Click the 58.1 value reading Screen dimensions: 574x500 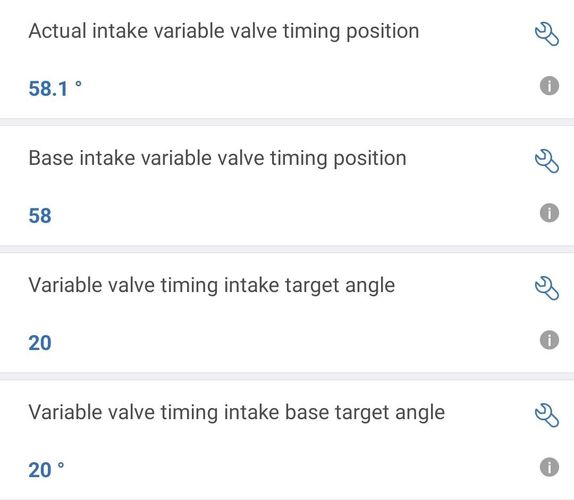48,89
